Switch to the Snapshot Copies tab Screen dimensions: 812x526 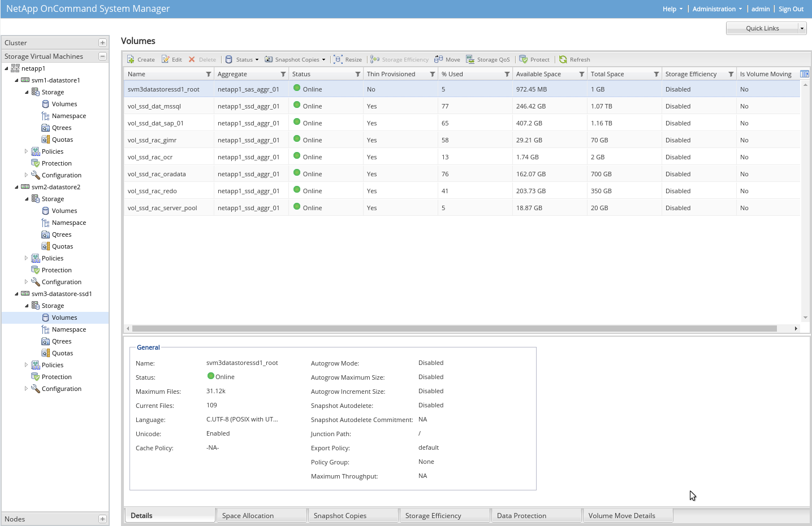tap(353, 515)
